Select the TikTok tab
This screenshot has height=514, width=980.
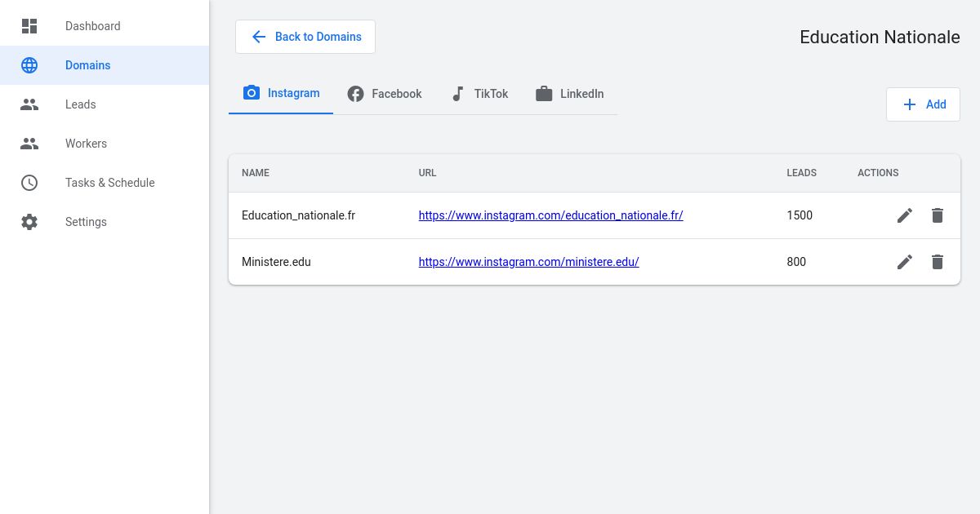[x=479, y=93]
